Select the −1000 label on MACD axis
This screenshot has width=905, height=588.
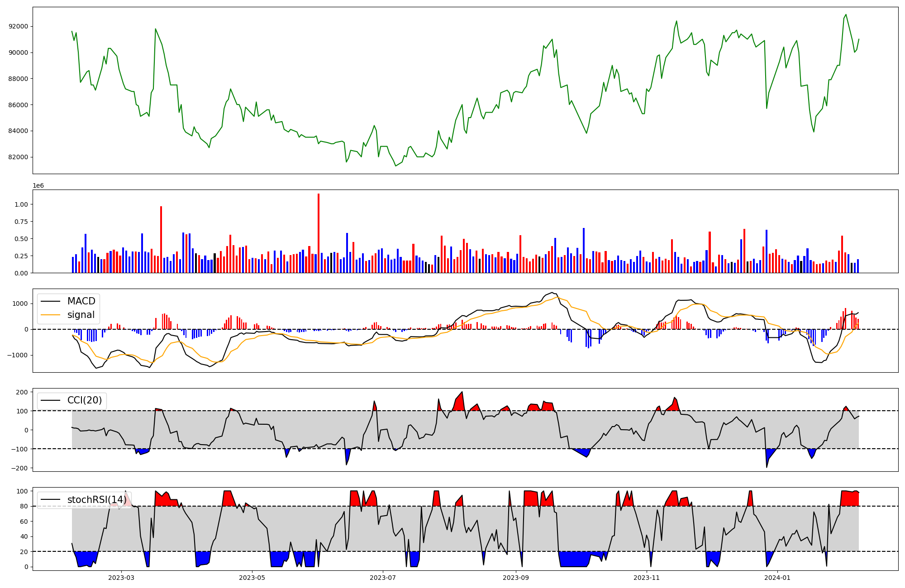pos(17,355)
